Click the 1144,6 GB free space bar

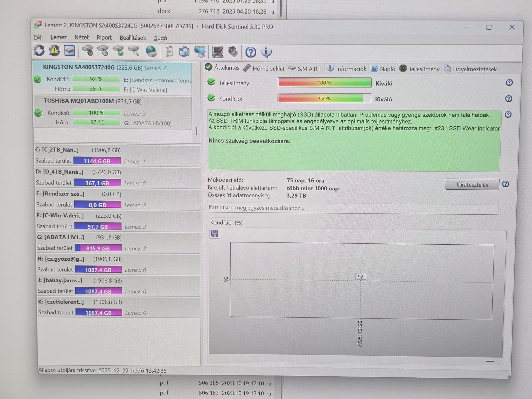point(97,161)
